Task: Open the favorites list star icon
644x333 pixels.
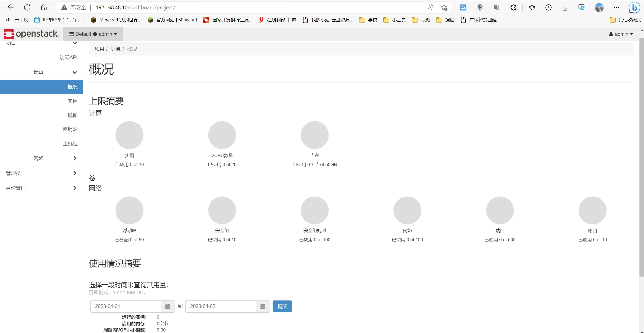Action: tap(532, 8)
